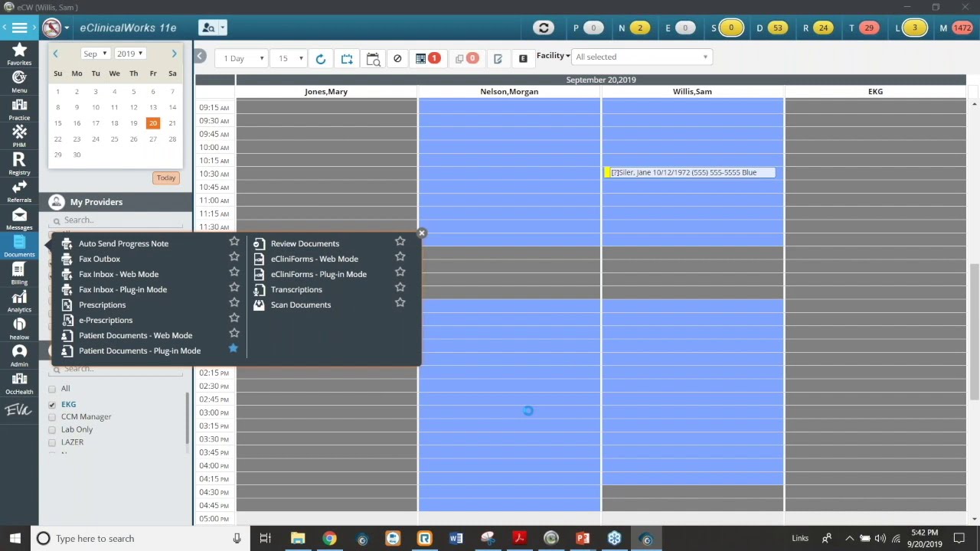The width and height of the screenshot is (980, 551).
Task: Open the grid icon with red badge
Action: click(427, 58)
